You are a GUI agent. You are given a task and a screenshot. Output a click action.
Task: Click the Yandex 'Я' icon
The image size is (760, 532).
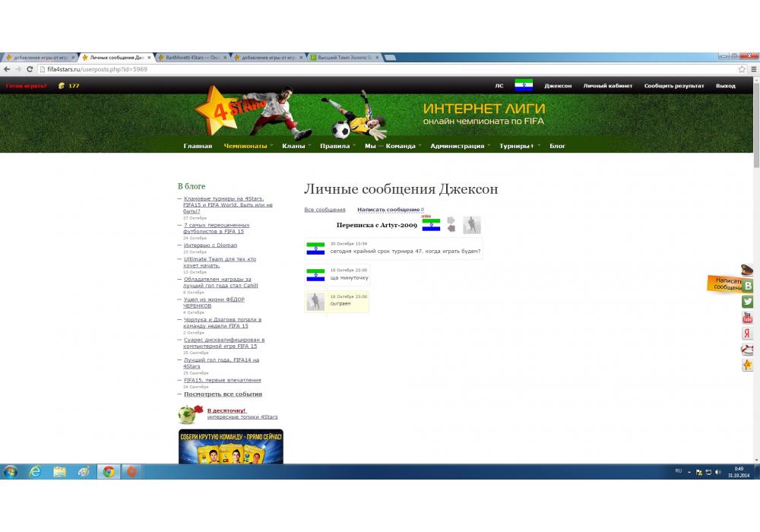[748, 334]
